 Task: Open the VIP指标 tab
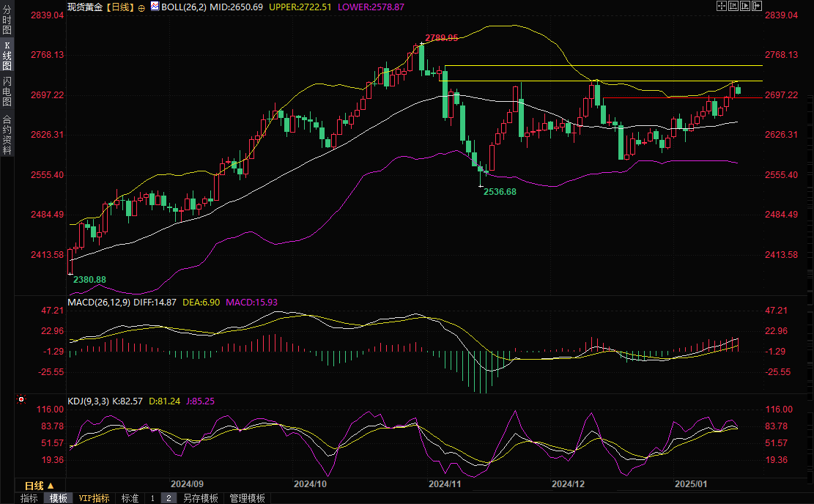click(x=94, y=498)
